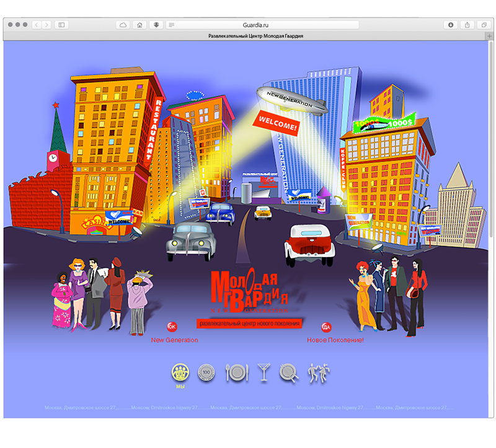Image resolution: width=496 pixels, height=448 pixels.
Task: Click the vertical "RESTAURANT" sign
Action: click(154, 130)
